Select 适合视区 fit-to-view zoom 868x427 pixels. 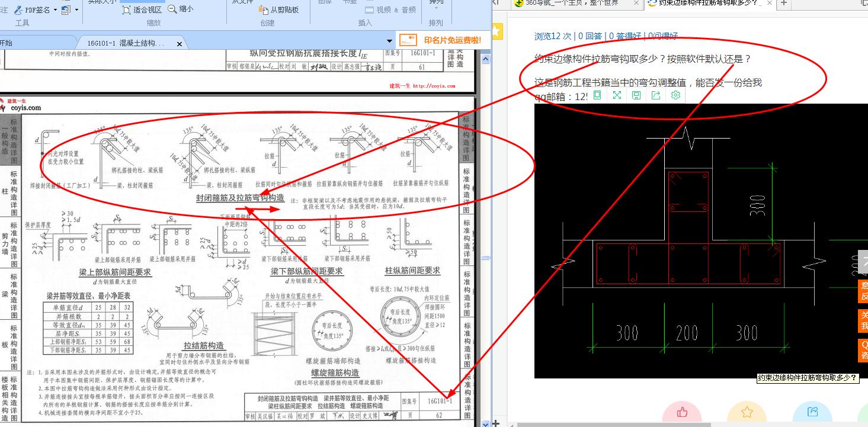pos(142,9)
